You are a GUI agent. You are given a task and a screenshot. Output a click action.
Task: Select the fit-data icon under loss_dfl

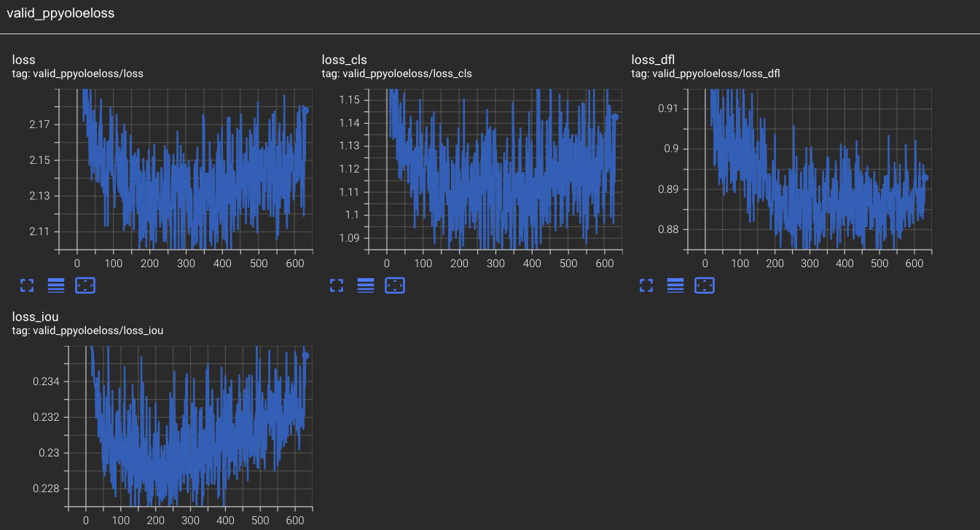(704, 285)
